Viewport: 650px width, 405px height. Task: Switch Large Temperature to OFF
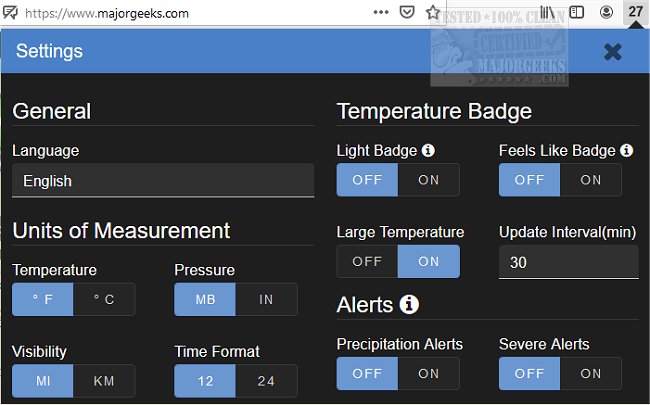click(367, 261)
